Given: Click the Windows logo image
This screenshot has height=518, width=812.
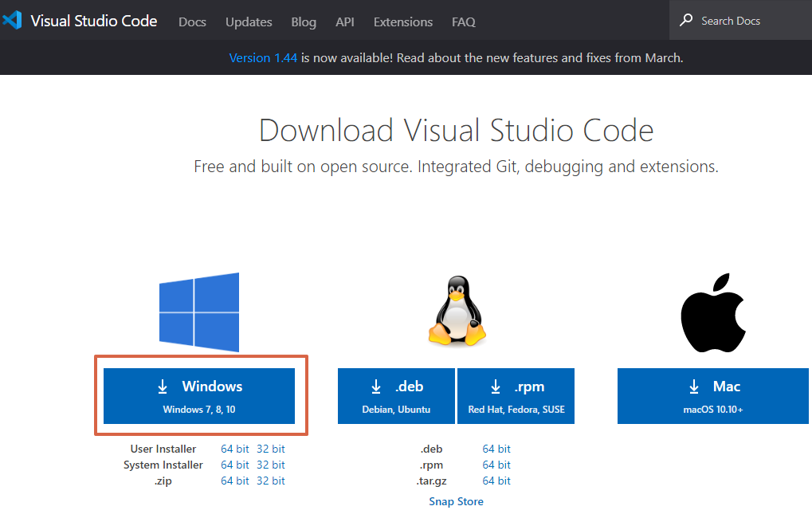Looking at the screenshot, I should click(x=199, y=312).
